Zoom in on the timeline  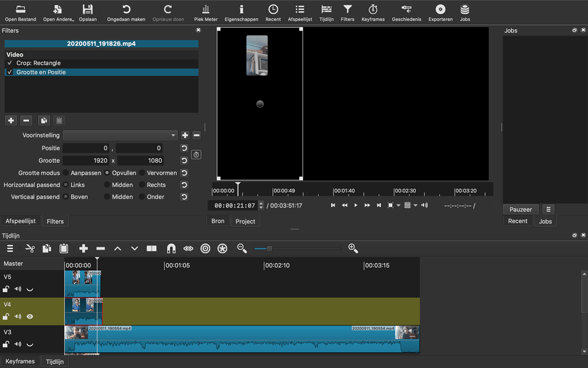(353, 248)
